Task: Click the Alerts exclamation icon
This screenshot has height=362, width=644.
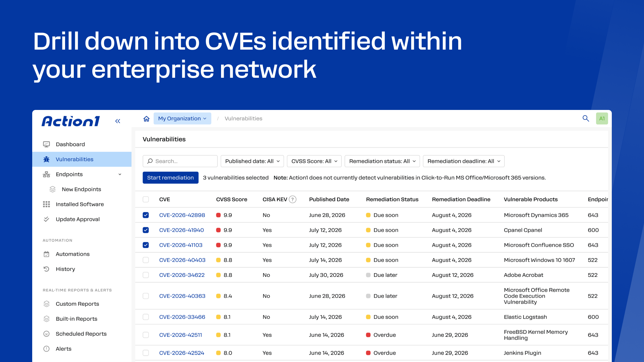Action: [x=47, y=349]
